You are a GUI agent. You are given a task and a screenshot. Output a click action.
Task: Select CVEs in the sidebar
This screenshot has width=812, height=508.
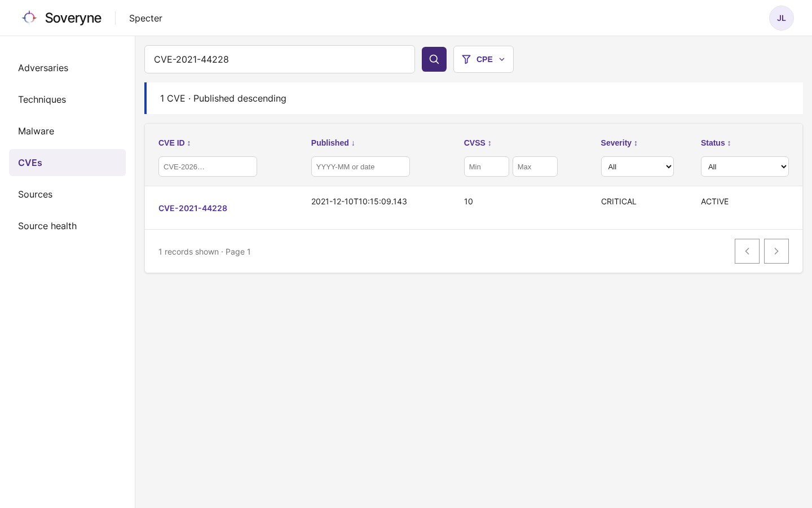click(x=67, y=163)
